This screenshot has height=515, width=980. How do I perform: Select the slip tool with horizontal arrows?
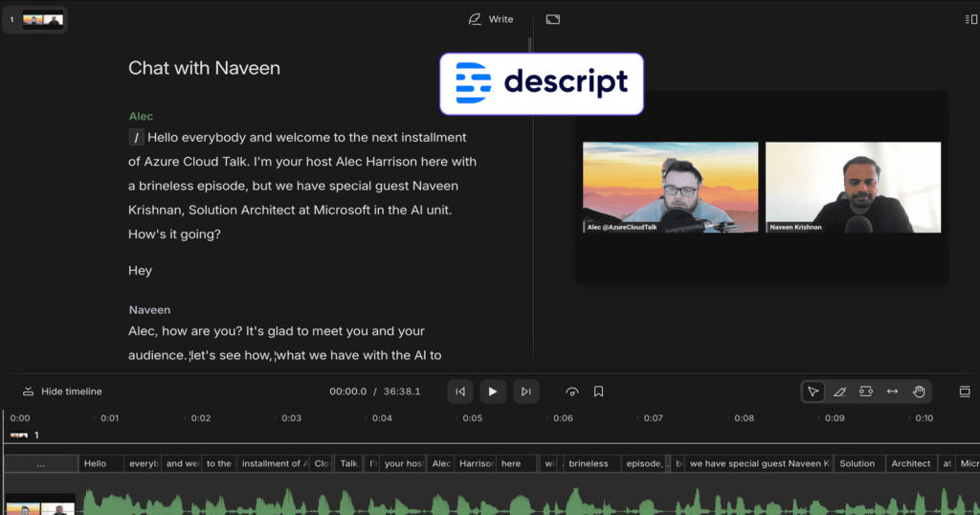892,392
